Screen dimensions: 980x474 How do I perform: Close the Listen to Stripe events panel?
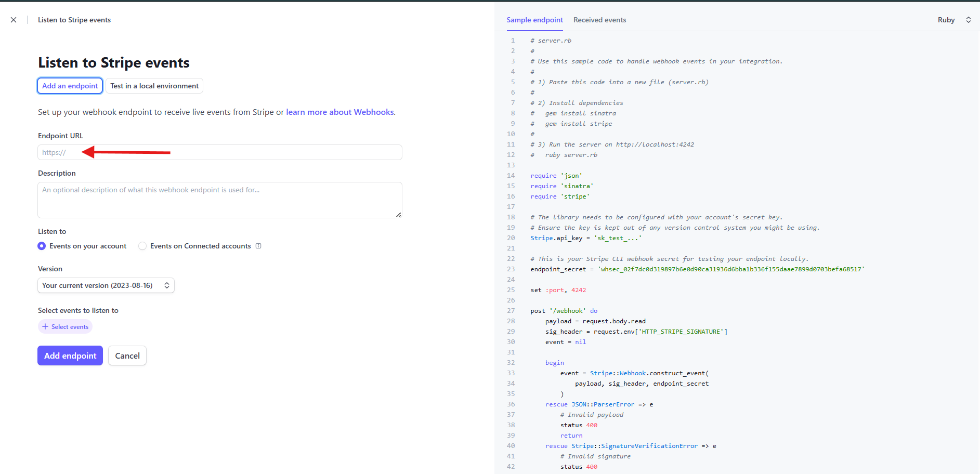pos(14,20)
